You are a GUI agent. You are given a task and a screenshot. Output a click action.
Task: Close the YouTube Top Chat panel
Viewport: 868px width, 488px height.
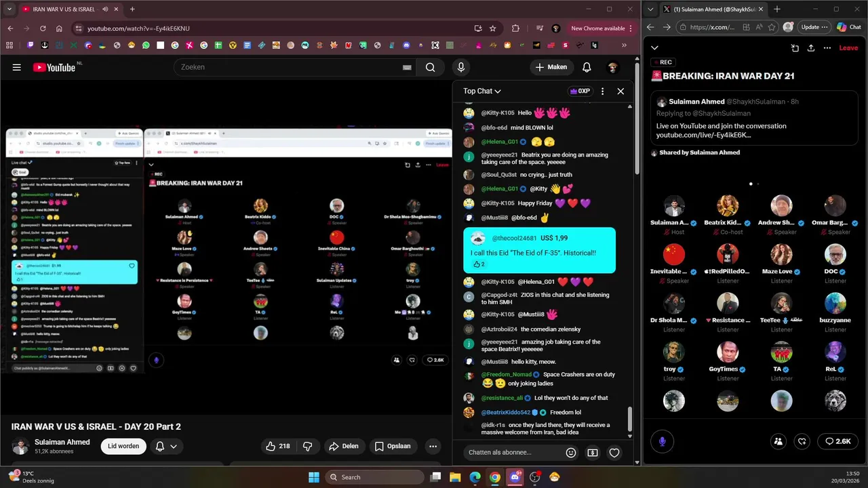620,91
